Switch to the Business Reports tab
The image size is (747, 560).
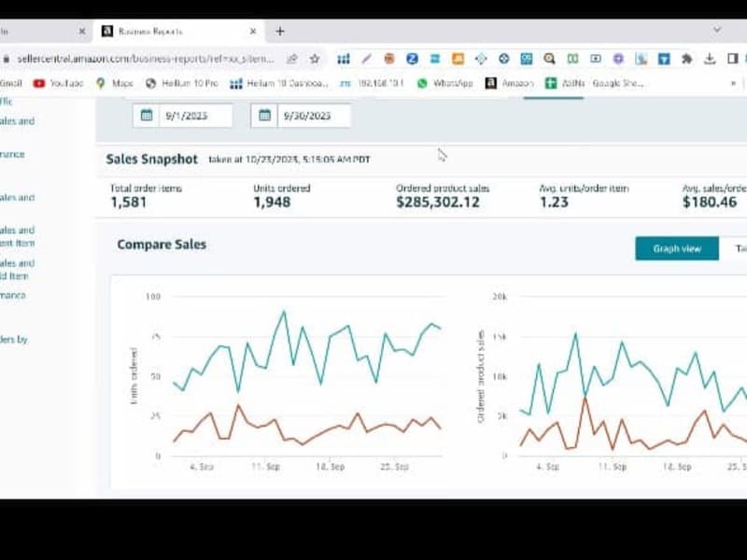178,32
